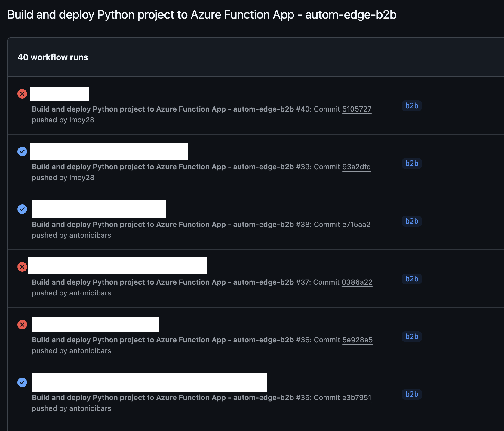Open commit 5e928a5 link
Screen dimensions: 504x431
pos(358,340)
